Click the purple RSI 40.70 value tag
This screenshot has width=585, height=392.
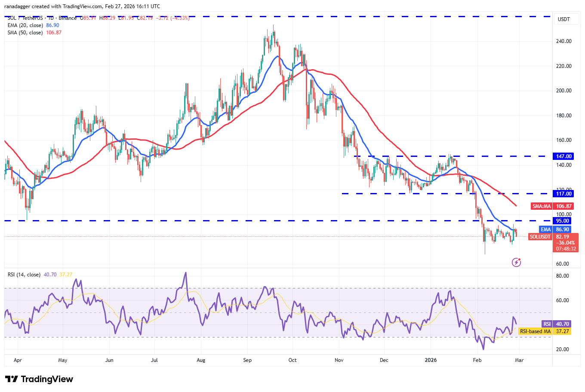[x=557, y=324]
